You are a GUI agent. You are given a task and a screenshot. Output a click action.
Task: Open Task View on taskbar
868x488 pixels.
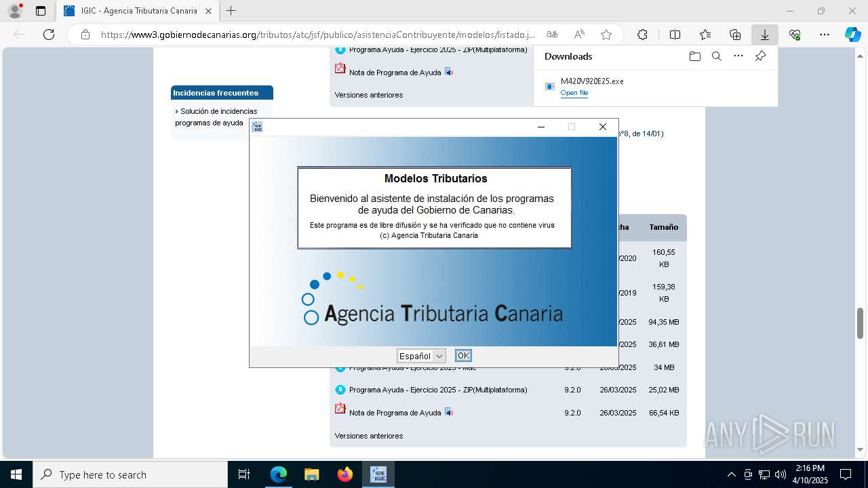[x=244, y=474]
